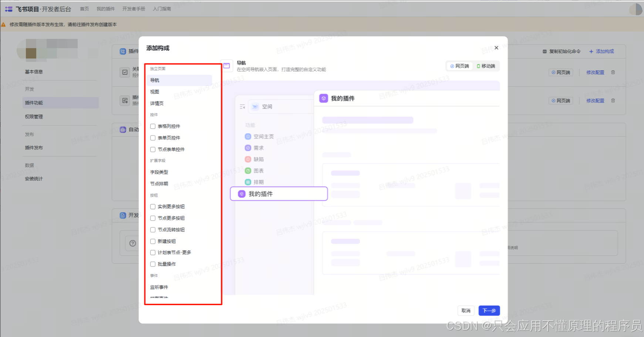Image resolution: width=644 pixels, height=337 pixels.
Task: Close the 添加构成 dialog
Action: pyautogui.click(x=496, y=48)
